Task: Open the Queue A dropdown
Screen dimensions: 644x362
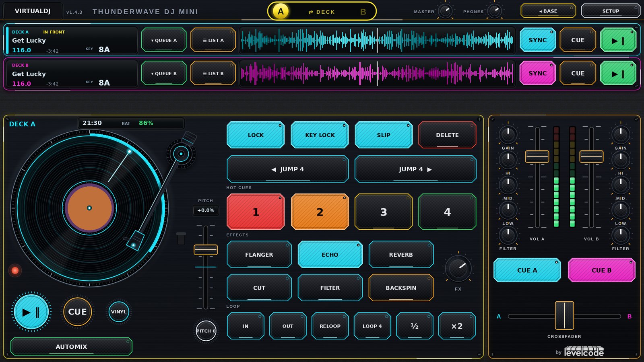Action: (164, 40)
